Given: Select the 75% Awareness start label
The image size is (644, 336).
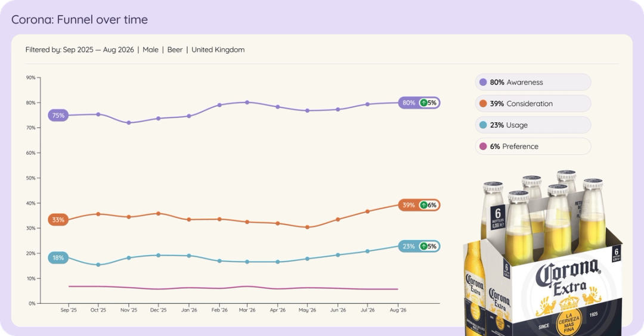Looking at the screenshot, I should (58, 116).
